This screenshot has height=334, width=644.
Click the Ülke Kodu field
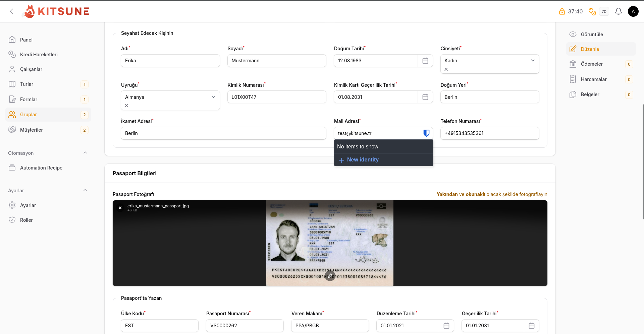click(160, 326)
